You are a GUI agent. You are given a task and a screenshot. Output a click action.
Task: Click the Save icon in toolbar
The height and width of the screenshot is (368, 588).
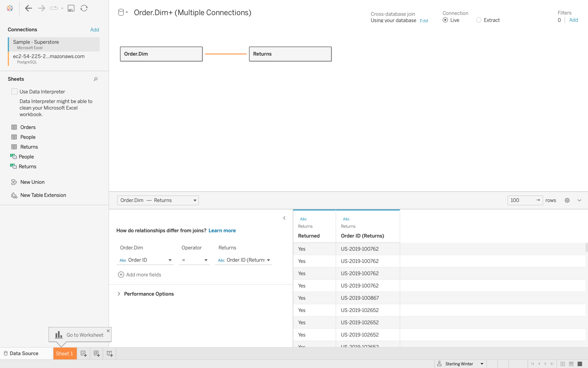tap(71, 8)
